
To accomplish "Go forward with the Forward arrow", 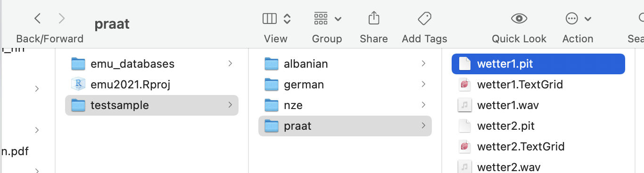I will (x=62, y=19).
